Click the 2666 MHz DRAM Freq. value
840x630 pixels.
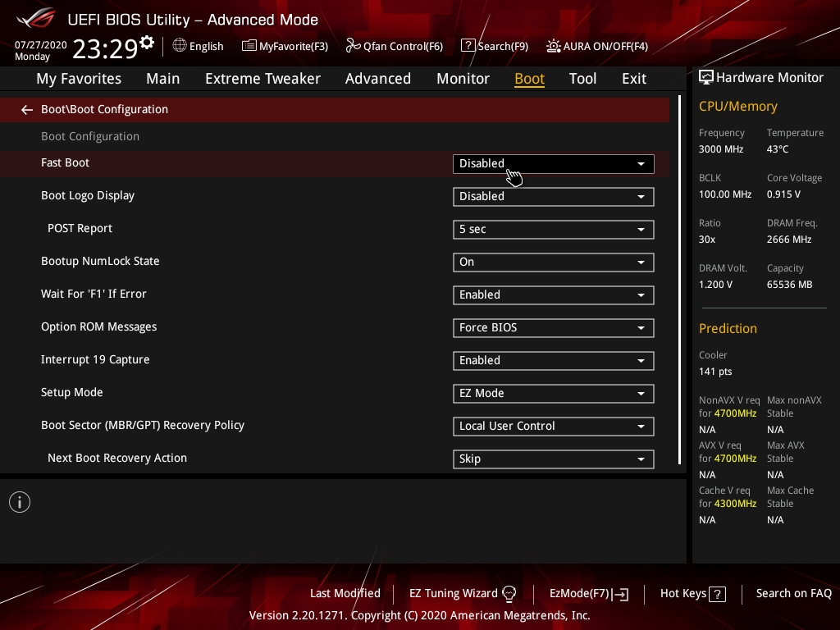(x=789, y=240)
